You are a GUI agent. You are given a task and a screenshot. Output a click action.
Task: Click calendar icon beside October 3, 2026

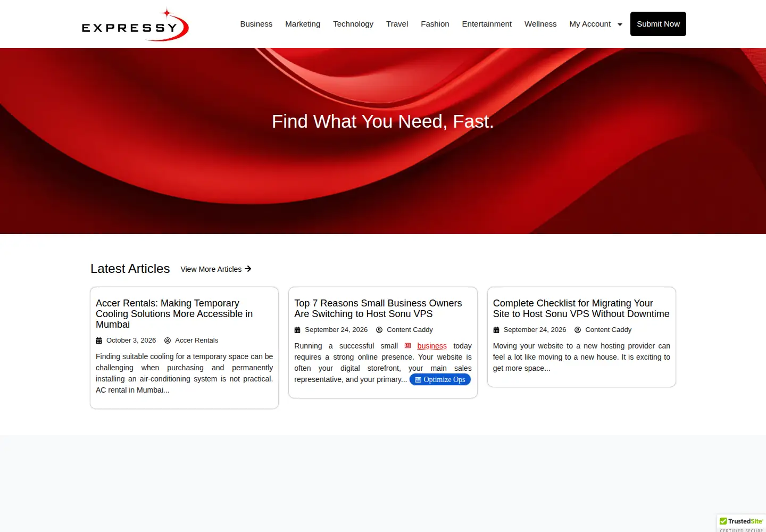tap(99, 340)
